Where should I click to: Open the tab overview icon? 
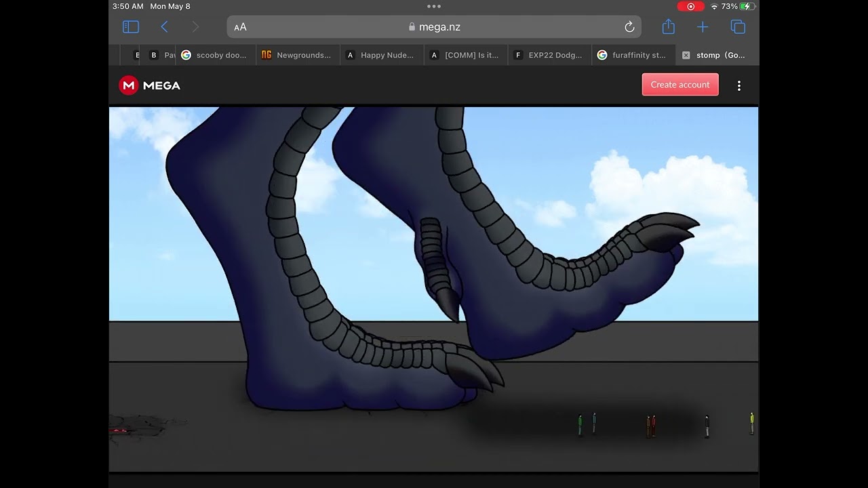(x=738, y=27)
